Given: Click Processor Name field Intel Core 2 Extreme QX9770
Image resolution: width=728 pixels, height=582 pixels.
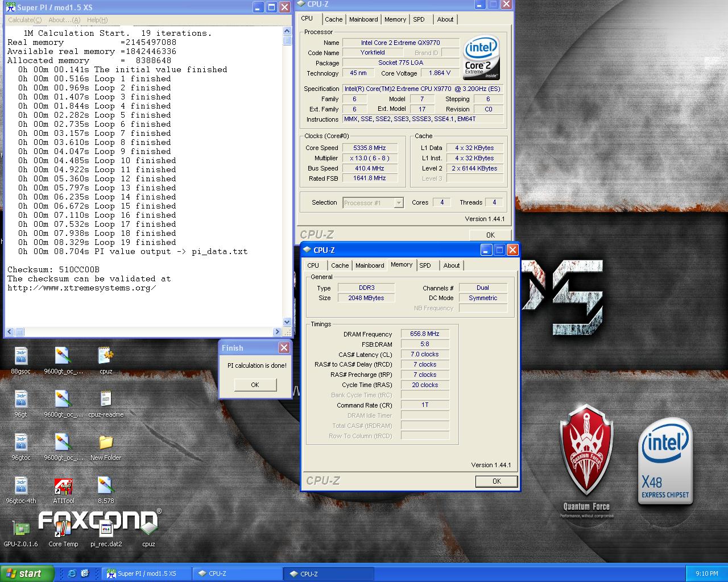Looking at the screenshot, I should [x=400, y=43].
